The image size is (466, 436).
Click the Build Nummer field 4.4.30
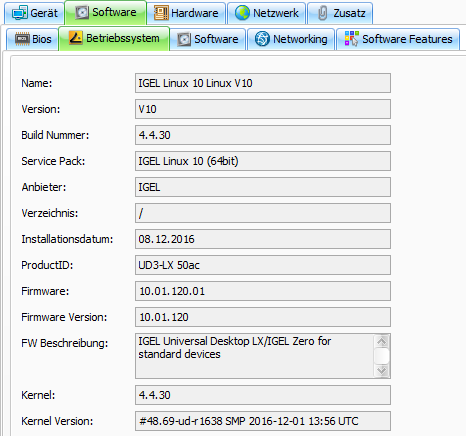tap(263, 135)
